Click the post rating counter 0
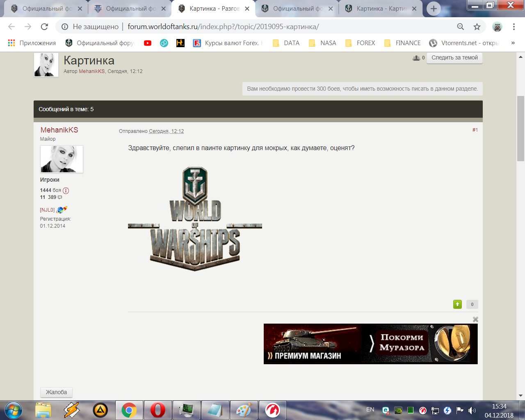The image size is (525, 420). pos(472,304)
